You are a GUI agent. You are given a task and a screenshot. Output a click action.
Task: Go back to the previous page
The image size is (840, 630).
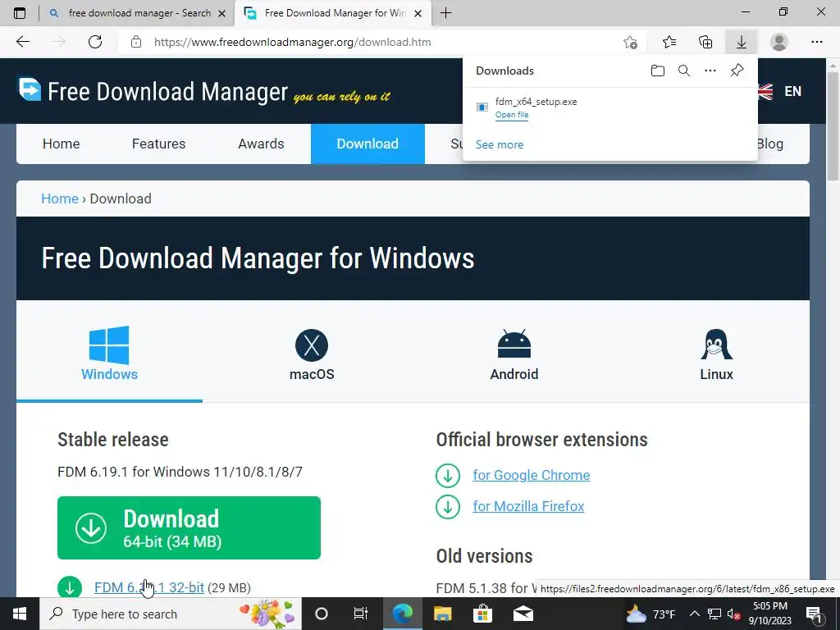pos(22,42)
